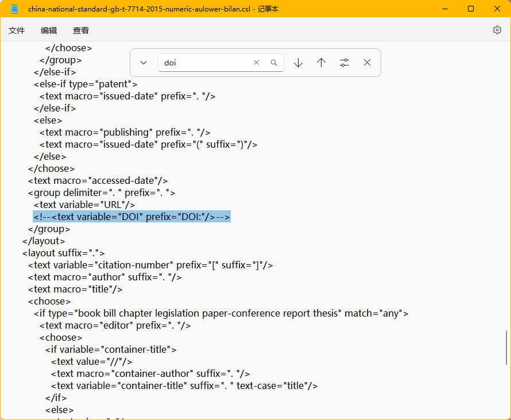This screenshot has width=511, height=420.
Task: Click issued-date line with suffix=")"
Action: [x=148, y=144]
